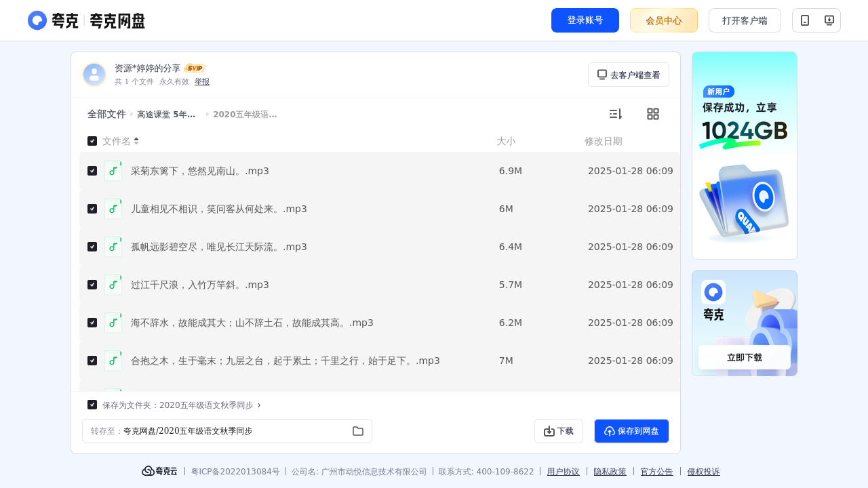Screen dimensions: 868x488
Task: Click the mp3 icon for 孤帆远影碧空尽
Action: 113,247
